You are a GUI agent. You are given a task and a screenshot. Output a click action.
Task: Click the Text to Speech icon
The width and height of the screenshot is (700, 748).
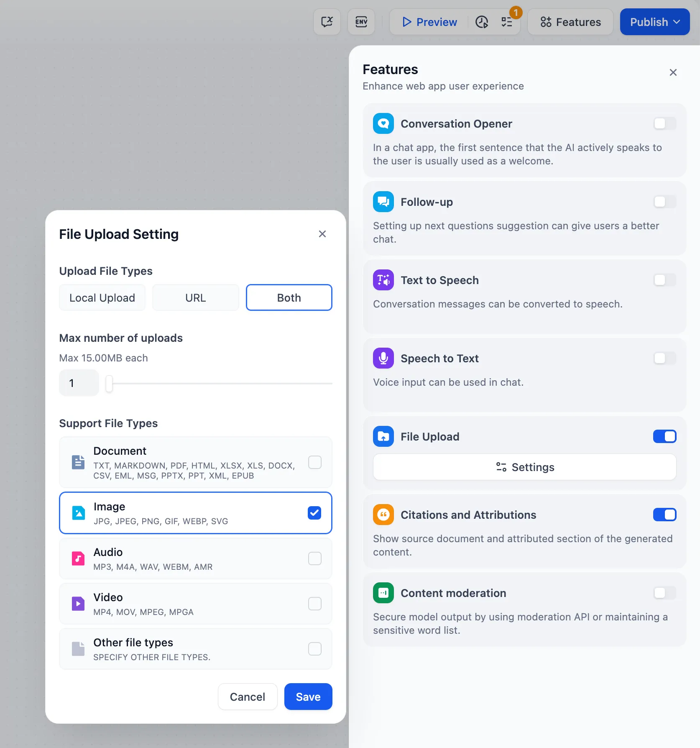coord(383,280)
